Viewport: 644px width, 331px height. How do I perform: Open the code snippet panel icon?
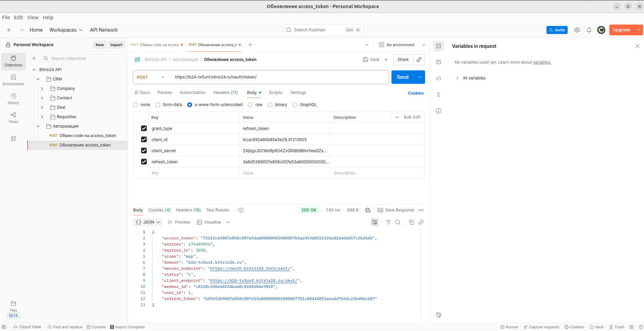coord(439,78)
